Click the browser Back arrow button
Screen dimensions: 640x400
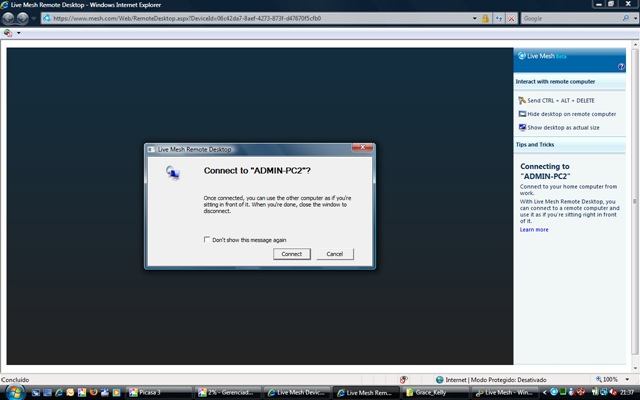[x=9, y=18]
